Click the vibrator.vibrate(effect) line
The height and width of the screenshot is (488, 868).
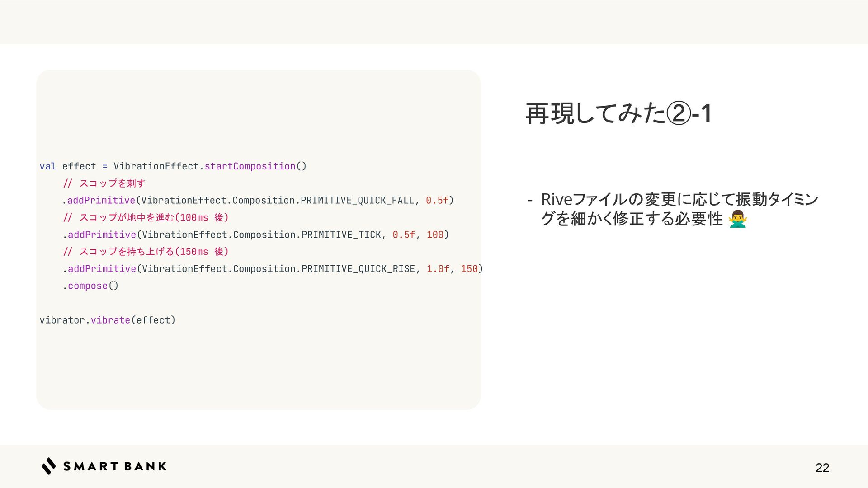(x=107, y=320)
